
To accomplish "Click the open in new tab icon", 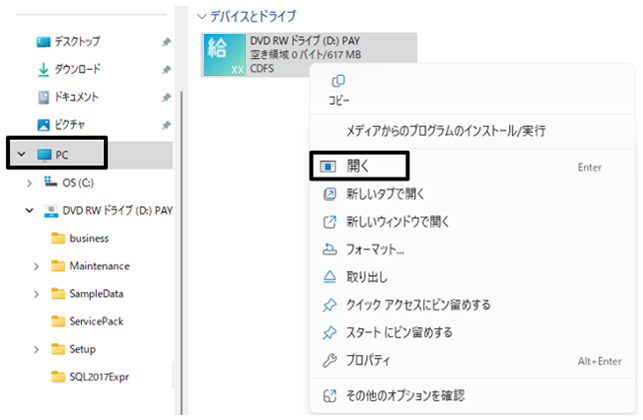I will (x=330, y=194).
